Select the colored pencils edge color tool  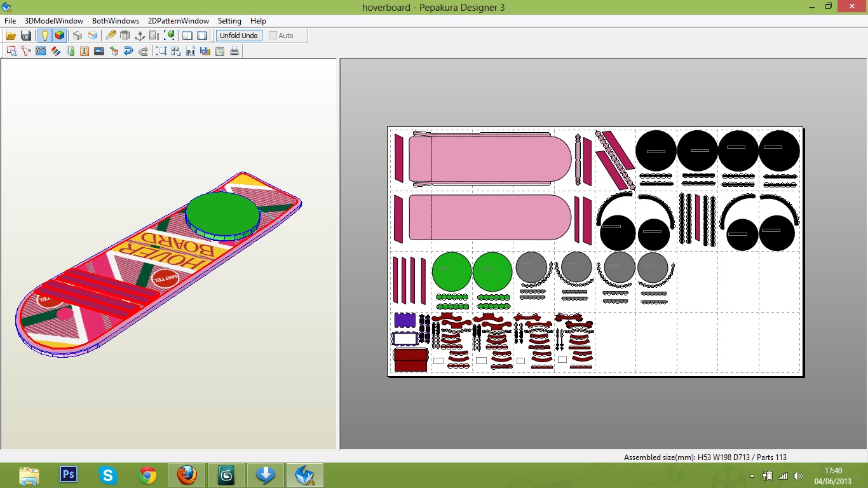click(x=55, y=51)
